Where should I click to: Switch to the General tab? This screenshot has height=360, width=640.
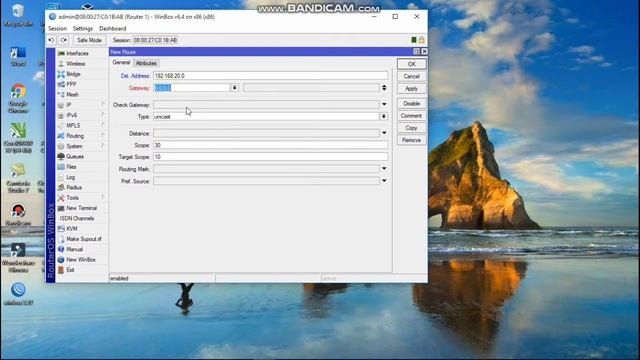[x=121, y=62]
